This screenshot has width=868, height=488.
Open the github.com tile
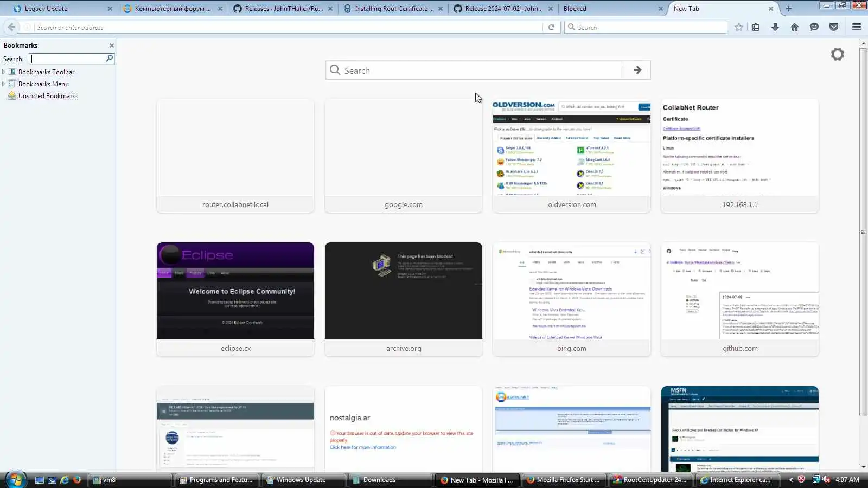(x=740, y=299)
